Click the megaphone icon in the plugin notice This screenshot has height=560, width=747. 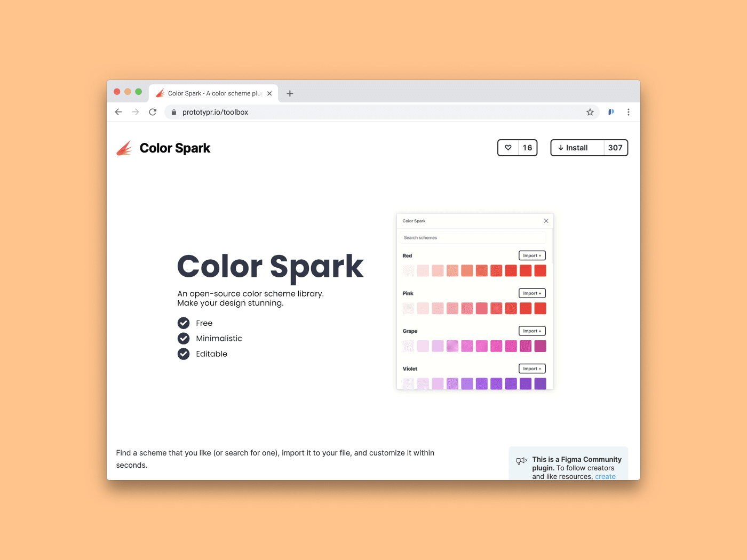click(x=521, y=461)
